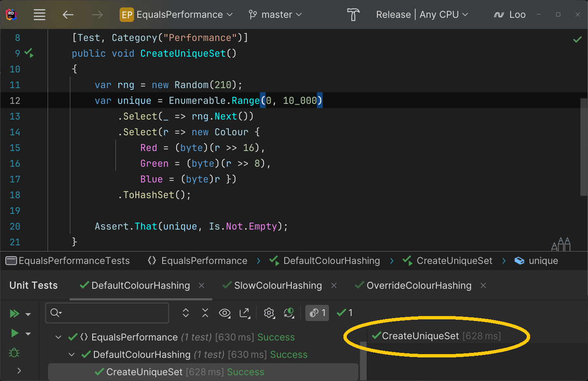Toggle the passed tests filter
Viewport: 588px width, 381px height.
point(345,313)
